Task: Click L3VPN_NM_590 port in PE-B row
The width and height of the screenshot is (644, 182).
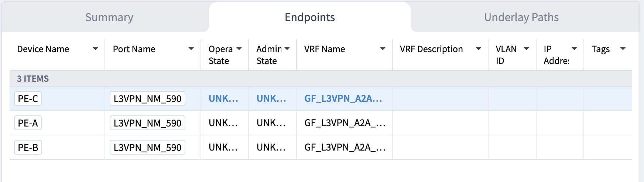Action: coord(147,148)
